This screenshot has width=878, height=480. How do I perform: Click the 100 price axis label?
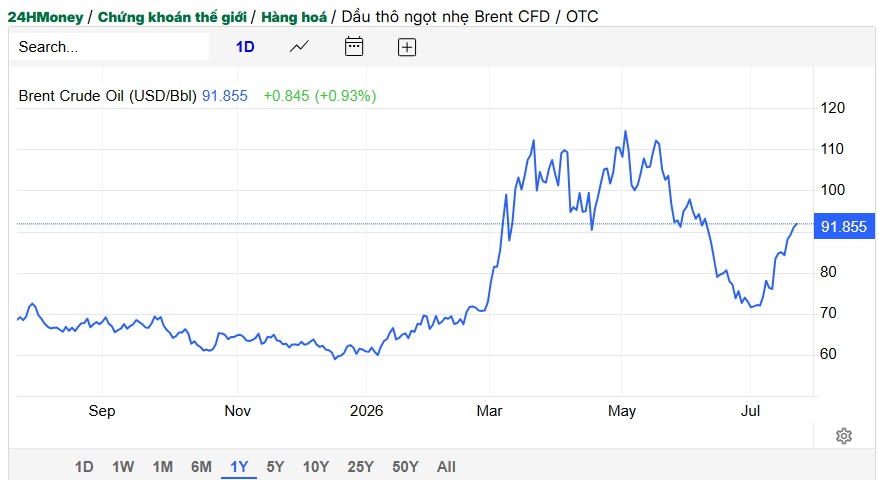tap(833, 190)
